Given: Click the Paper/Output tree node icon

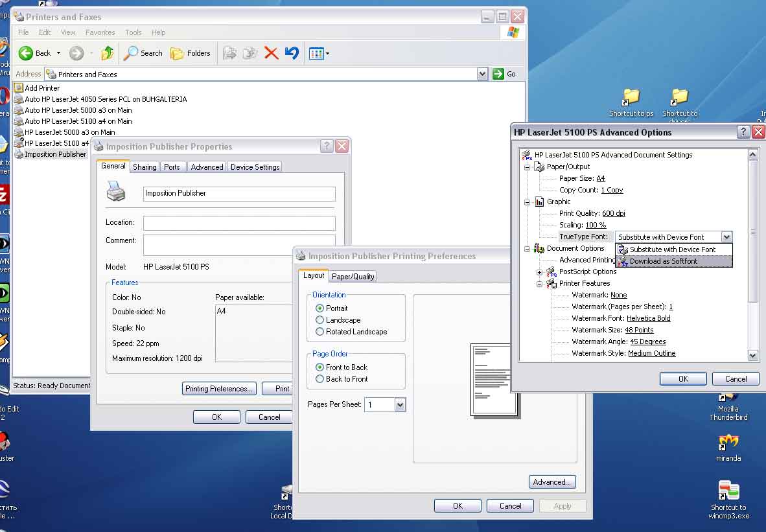Looking at the screenshot, I should tap(539, 167).
